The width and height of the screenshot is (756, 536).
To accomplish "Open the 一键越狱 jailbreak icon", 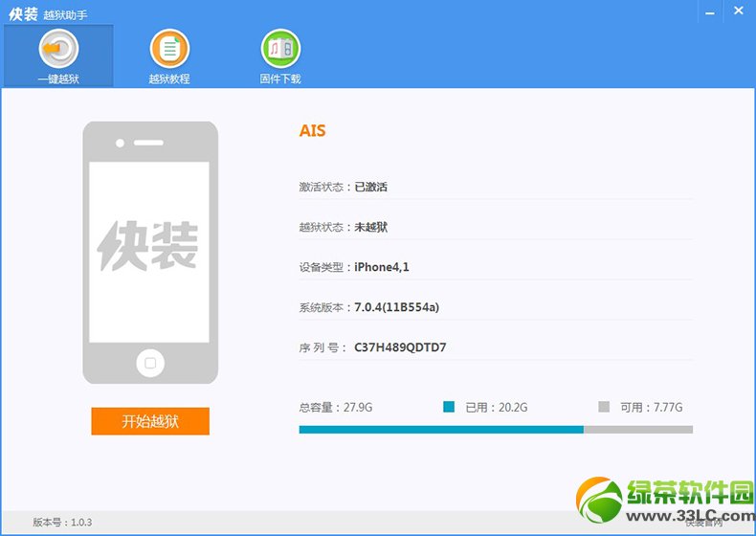I will pos(58,56).
